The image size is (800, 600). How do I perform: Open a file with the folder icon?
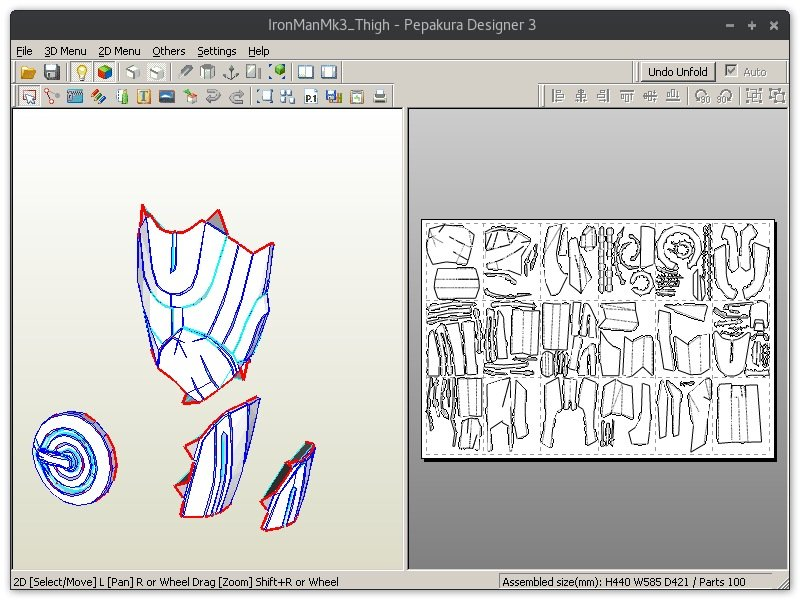pos(29,72)
